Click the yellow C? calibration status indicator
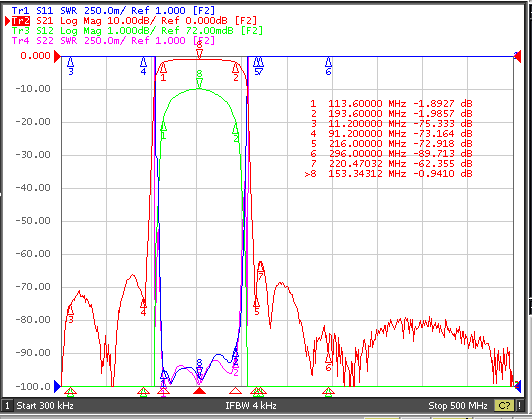 (504, 405)
